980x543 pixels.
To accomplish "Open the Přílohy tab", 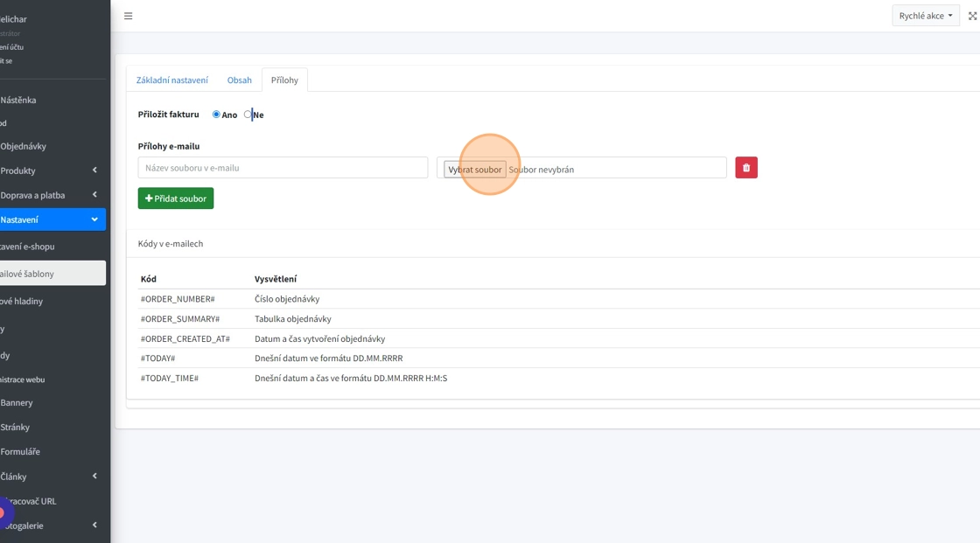I will tap(284, 80).
